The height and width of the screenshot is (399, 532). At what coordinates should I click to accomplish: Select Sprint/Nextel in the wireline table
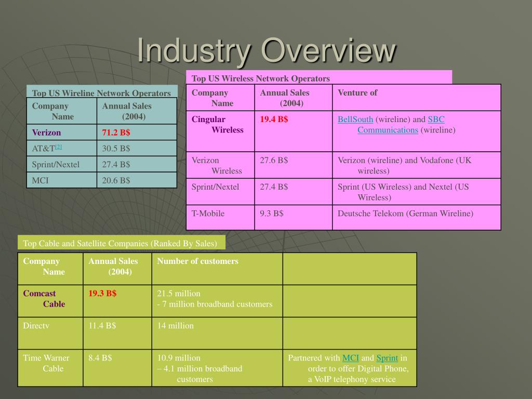tap(62, 164)
